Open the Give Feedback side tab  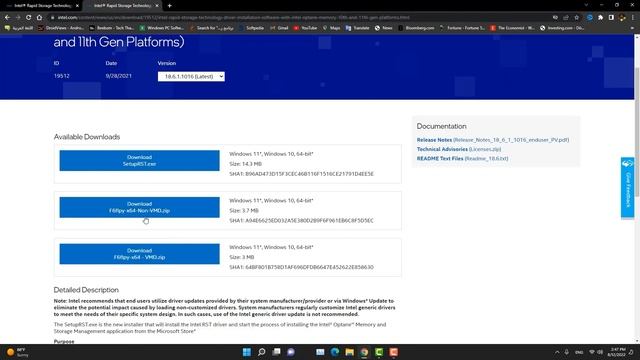(x=628, y=187)
